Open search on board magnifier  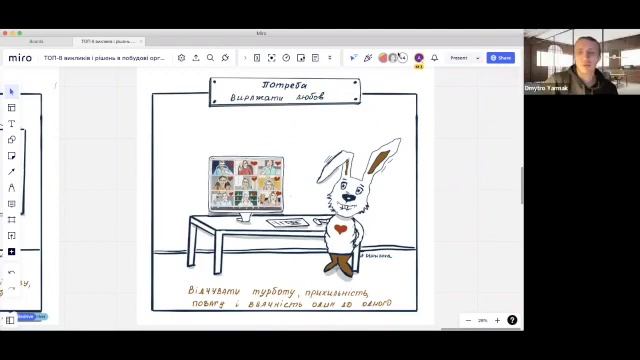click(x=210, y=58)
